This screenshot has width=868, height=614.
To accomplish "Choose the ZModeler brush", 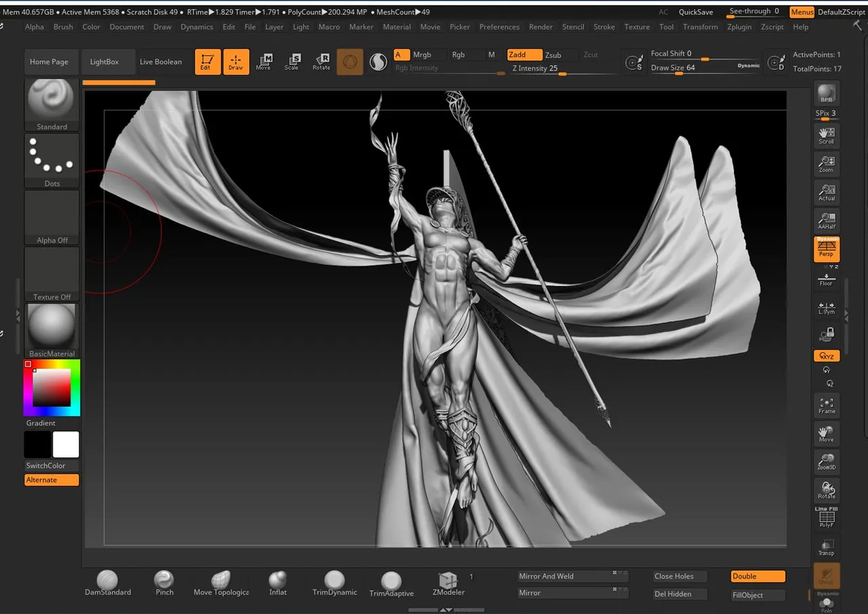I will 448,581.
